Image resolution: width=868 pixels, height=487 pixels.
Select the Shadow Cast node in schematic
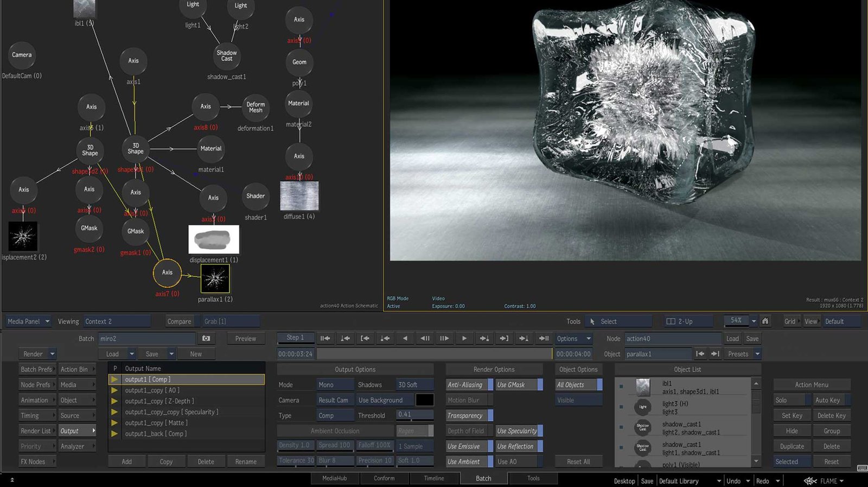pyautogui.click(x=227, y=55)
